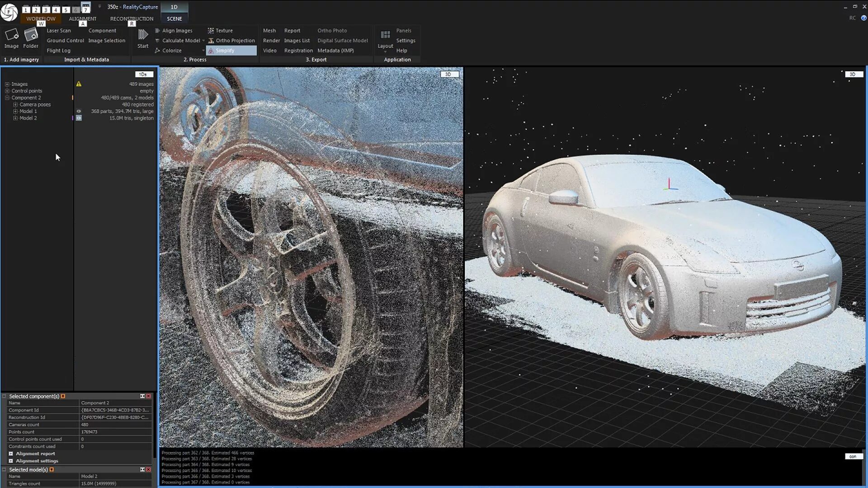The image size is (868, 488).
Task: Click the Points count value field
Action: 115,432
